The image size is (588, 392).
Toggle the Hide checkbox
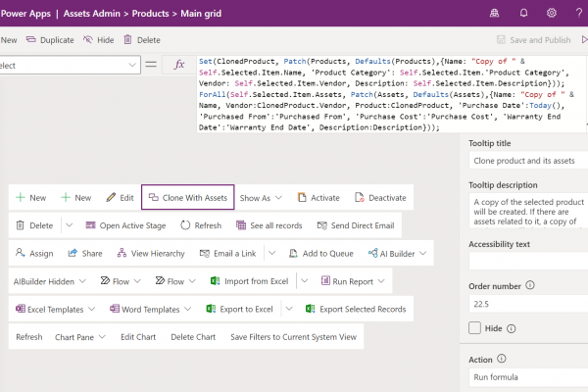474,328
